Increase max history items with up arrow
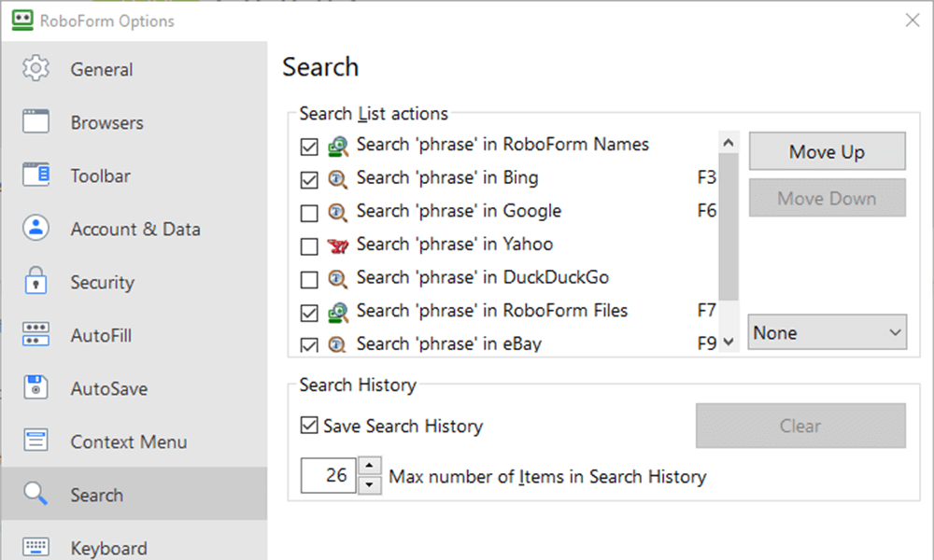 (x=369, y=466)
